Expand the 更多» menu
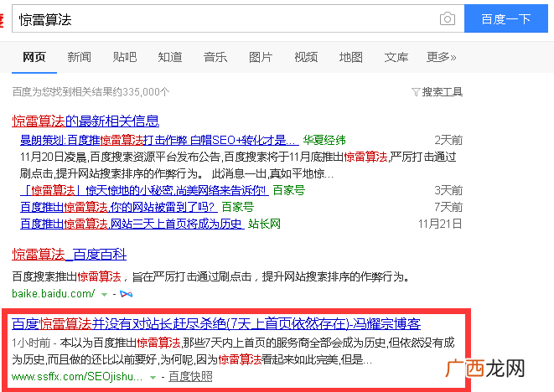 (x=442, y=57)
